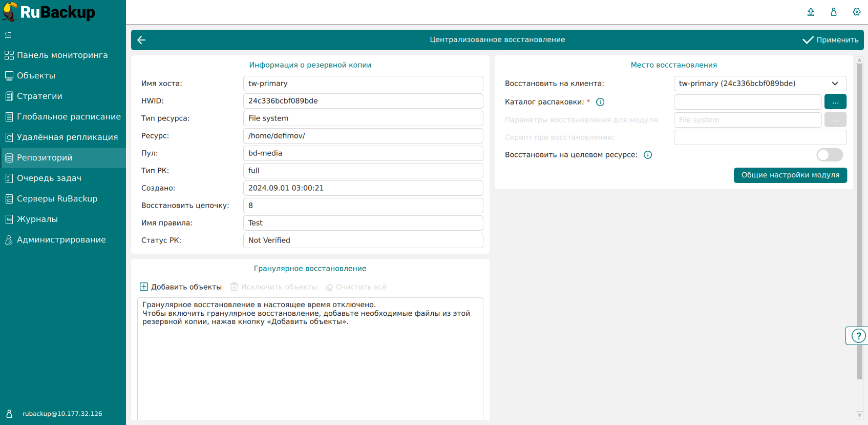Click the upload icon in top bar
This screenshot has width=868, height=425.
811,12
